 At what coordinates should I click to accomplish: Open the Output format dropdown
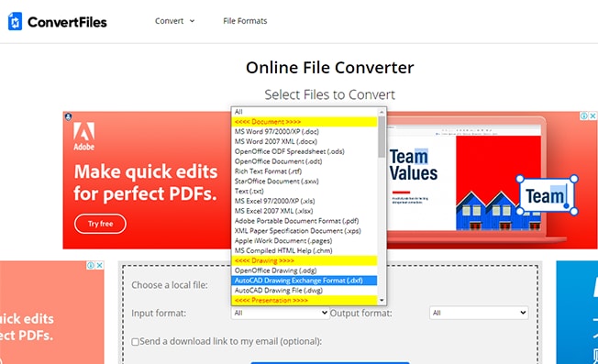coord(479,313)
